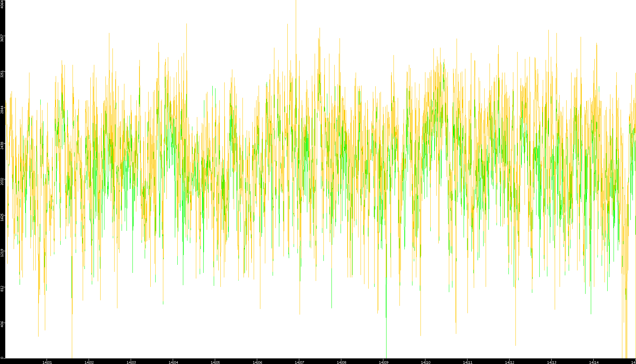The image size is (636, 364).
Task: Select the 14:10 time axis label
Action: click(426, 362)
